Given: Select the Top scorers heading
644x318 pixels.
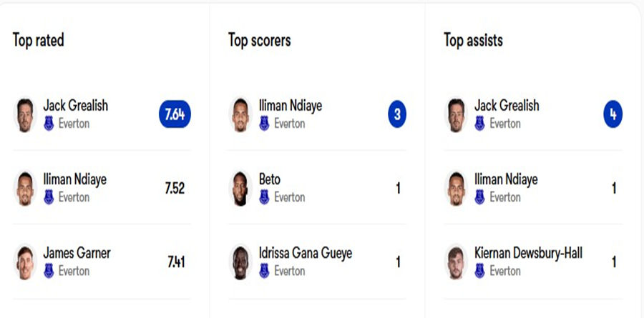Looking at the screenshot, I should 260,40.
